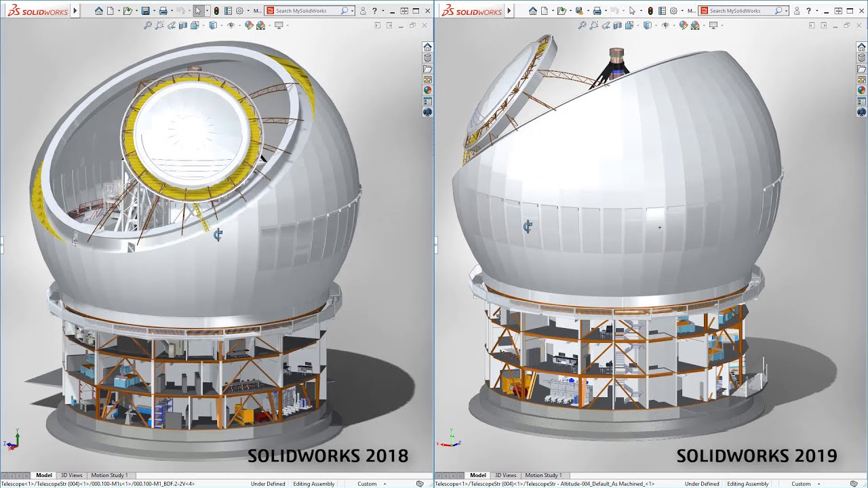Zoom to Area icon in left viewport
Screen dimensions: 868x488
pos(160,25)
